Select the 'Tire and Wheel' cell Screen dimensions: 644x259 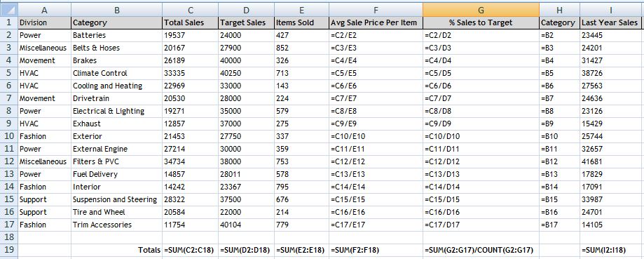116,212
